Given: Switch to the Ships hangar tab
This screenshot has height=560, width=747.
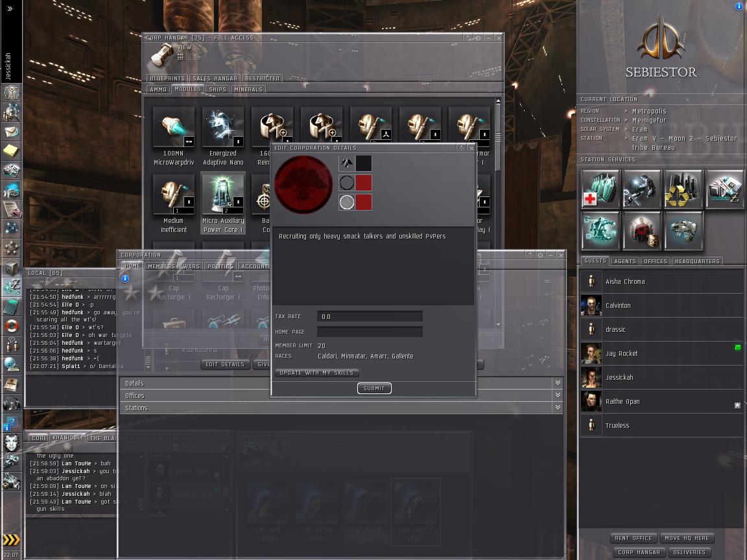Looking at the screenshot, I should click(217, 89).
